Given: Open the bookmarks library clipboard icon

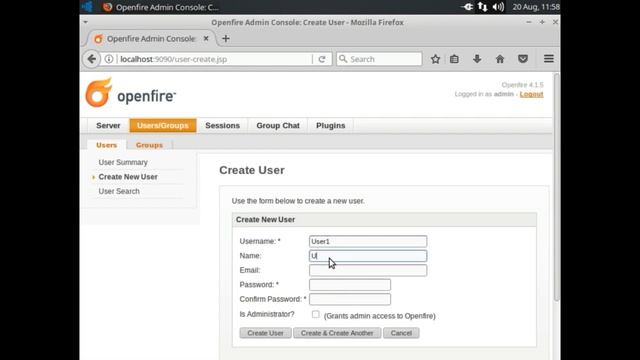Looking at the screenshot, I should point(454,59).
